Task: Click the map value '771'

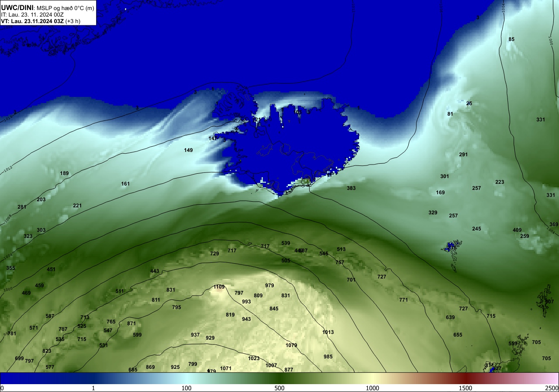Action: [404, 300]
